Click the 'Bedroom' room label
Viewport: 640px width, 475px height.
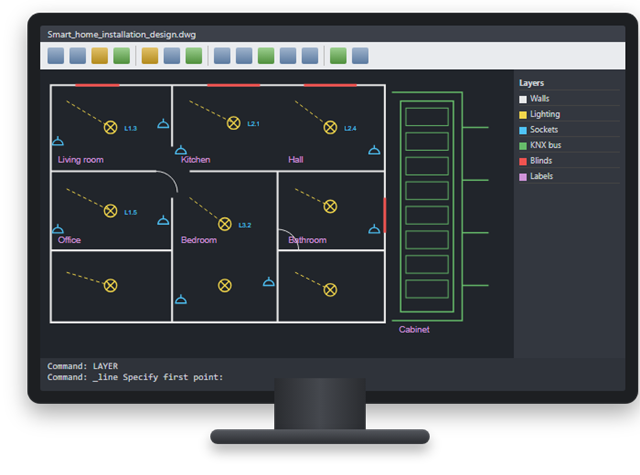[x=199, y=240]
